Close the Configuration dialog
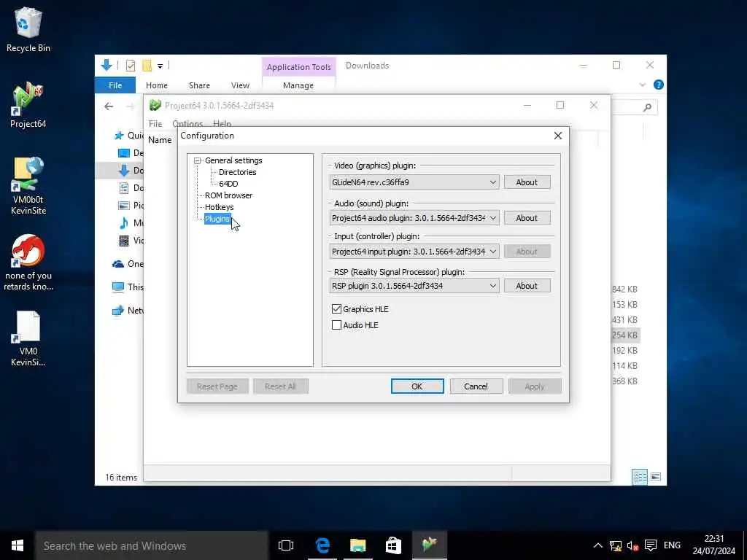The width and height of the screenshot is (747, 560). (558, 136)
